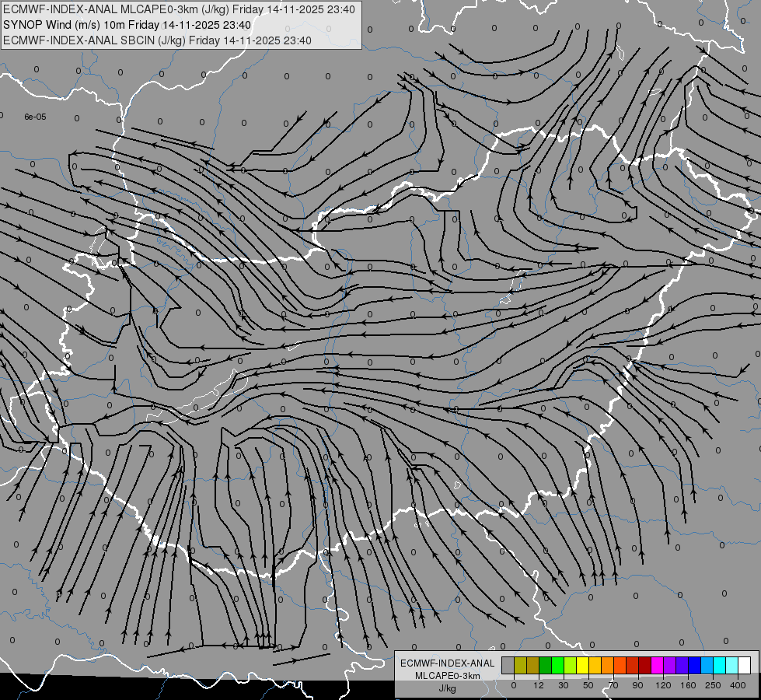Select the dark red legend swatch
Viewport: 761px width, 700px height.
pos(644,666)
